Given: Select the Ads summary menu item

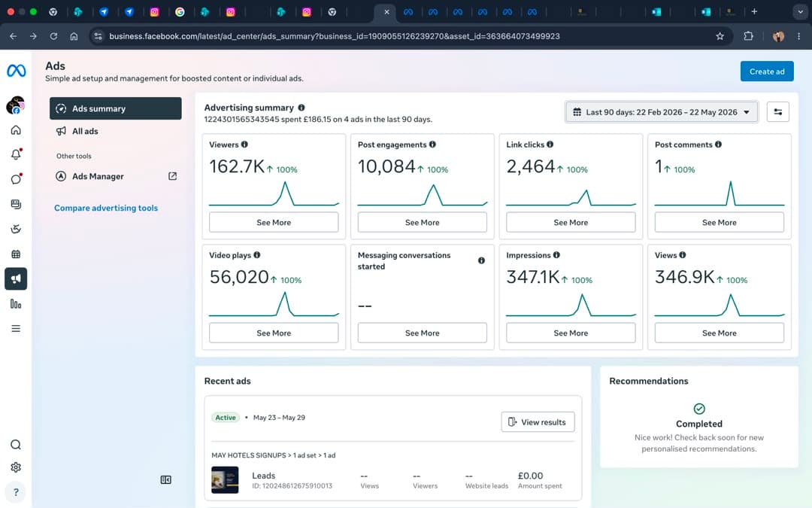Looking at the screenshot, I should (x=116, y=108).
